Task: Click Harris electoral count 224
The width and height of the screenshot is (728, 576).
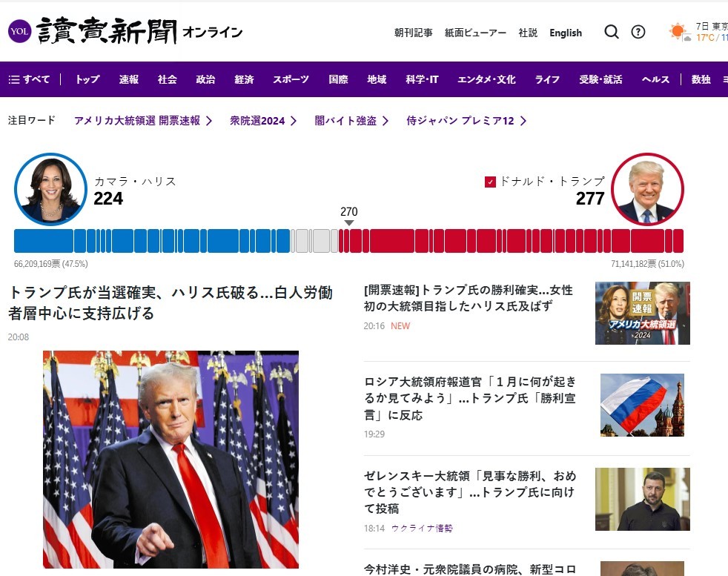Action: (108, 199)
